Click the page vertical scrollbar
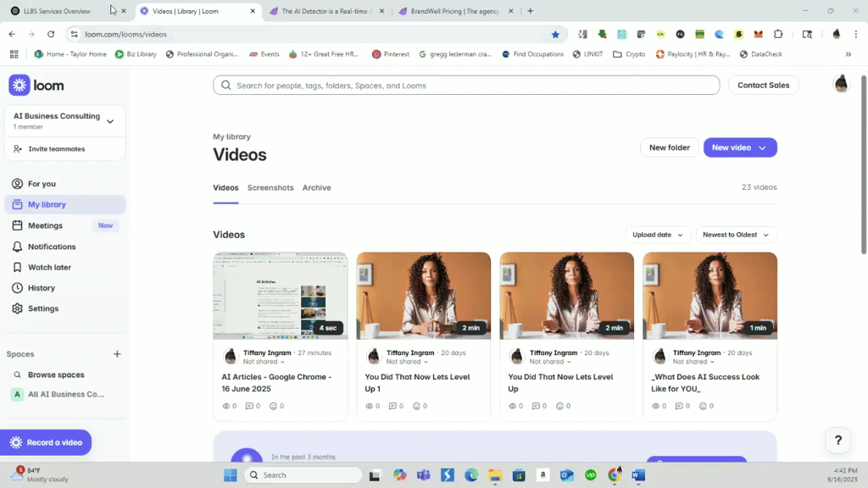 (864, 165)
